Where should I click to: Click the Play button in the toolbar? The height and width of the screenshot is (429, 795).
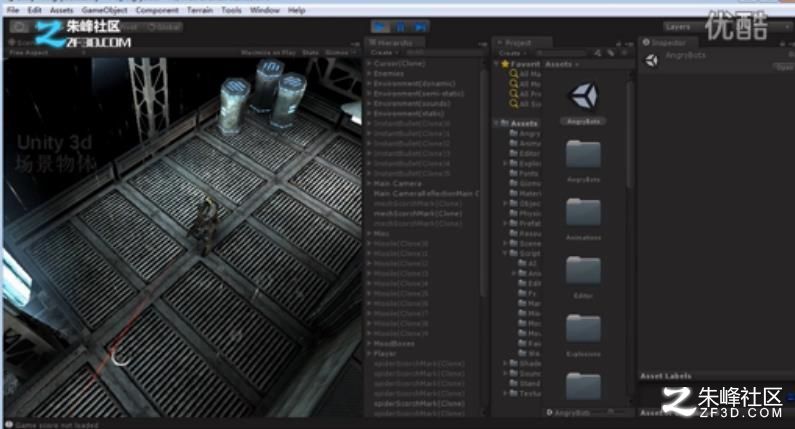click(x=380, y=27)
